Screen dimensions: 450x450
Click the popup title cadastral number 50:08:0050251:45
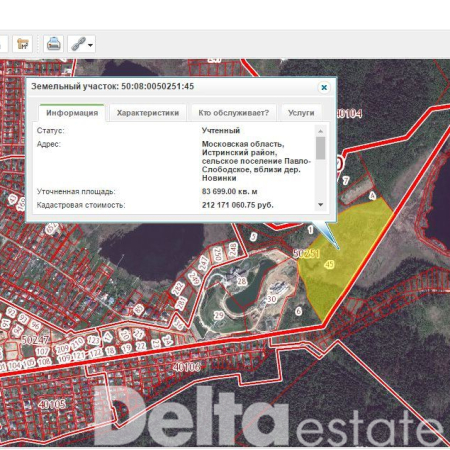(x=157, y=86)
